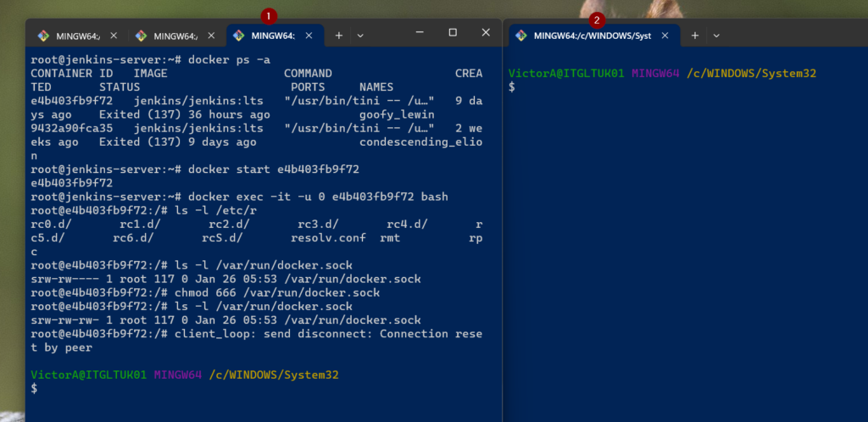The height and width of the screenshot is (422, 868).
Task: Click the 'rc3.d/' directory entry
Action: (319, 224)
